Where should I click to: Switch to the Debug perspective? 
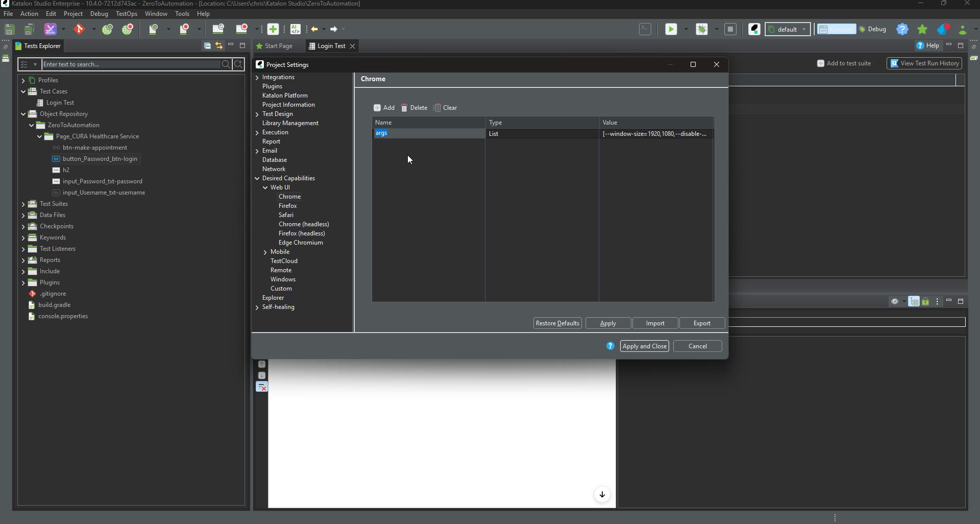point(873,29)
